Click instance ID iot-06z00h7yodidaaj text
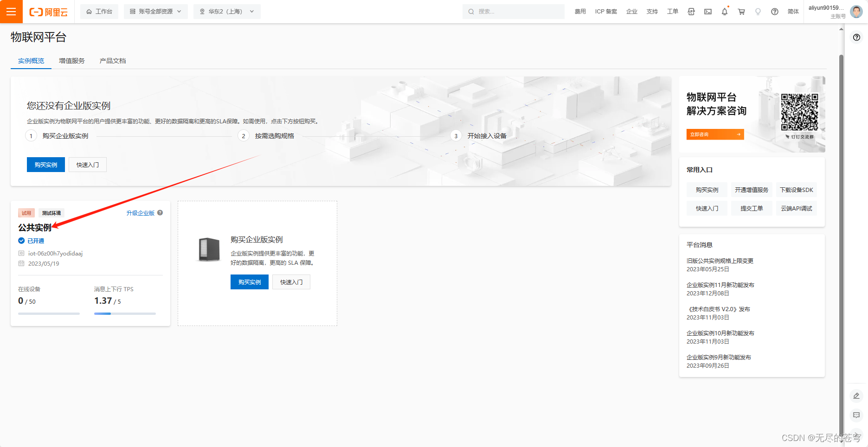 tap(55, 253)
